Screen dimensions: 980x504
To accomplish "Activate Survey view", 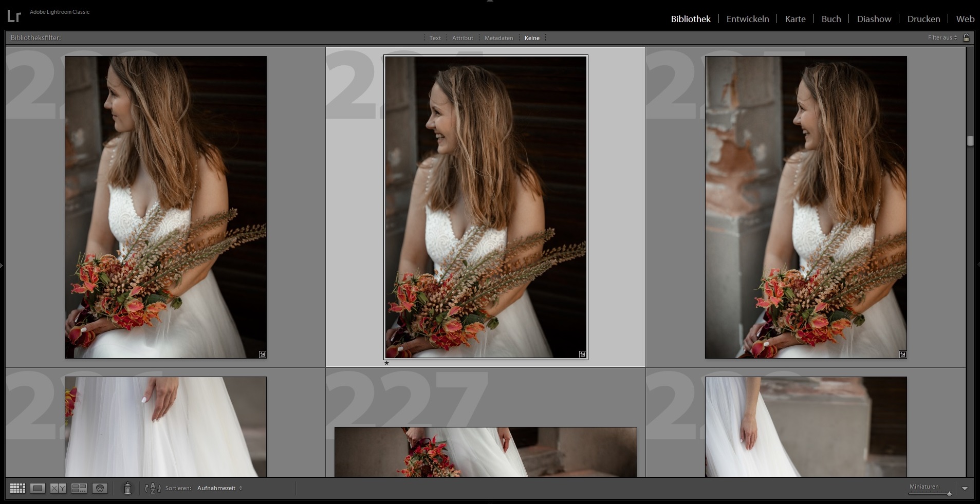I will click(80, 488).
